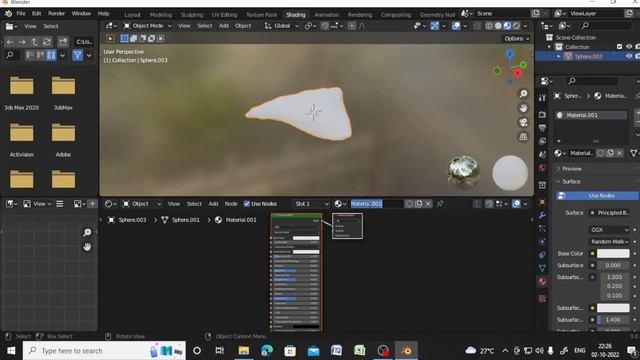
Task: Expand the Preview panel
Action: pos(571,169)
